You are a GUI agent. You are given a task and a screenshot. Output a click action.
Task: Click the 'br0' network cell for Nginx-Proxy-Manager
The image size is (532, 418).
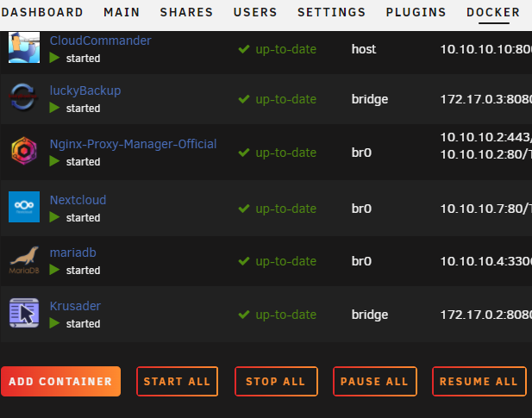361,153
